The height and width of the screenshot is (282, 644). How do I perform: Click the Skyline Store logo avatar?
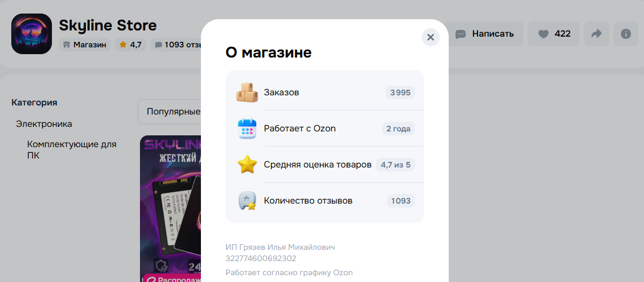[x=32, y=34]
